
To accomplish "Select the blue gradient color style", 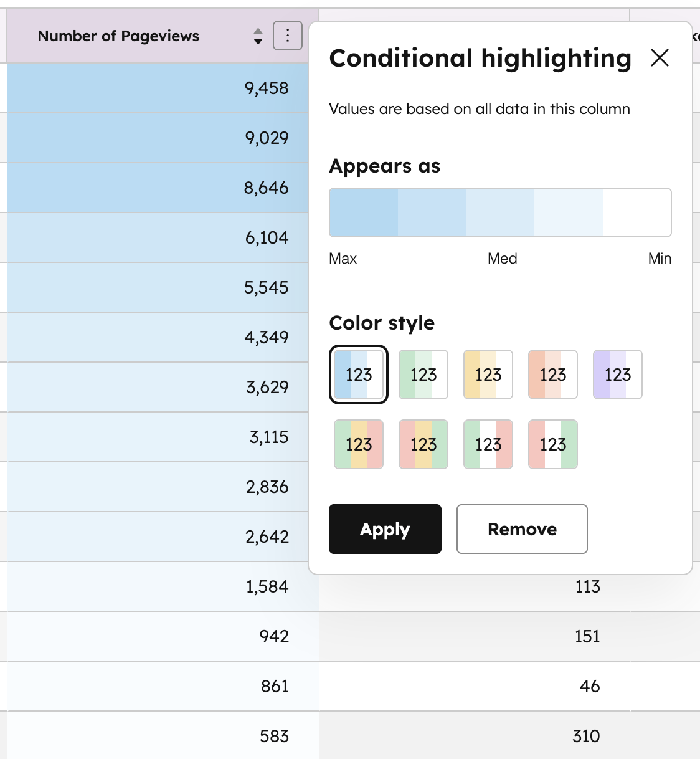I will point(359,375).
